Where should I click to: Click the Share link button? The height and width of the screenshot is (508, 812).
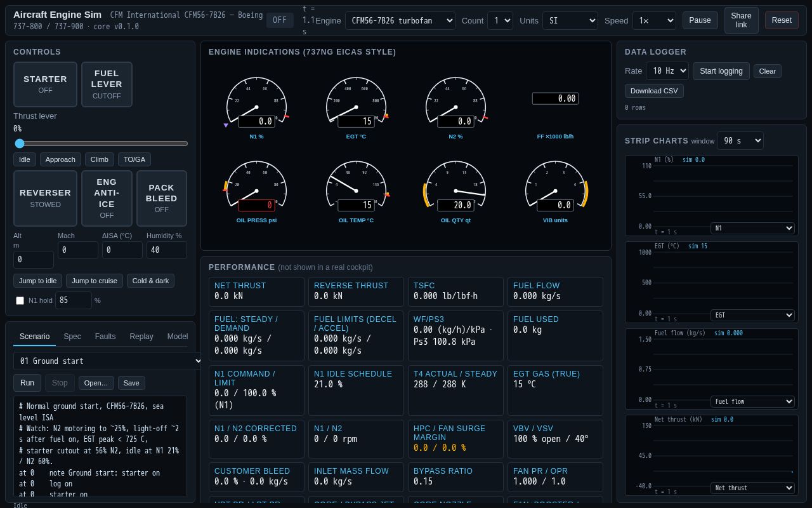click(741, 20)
